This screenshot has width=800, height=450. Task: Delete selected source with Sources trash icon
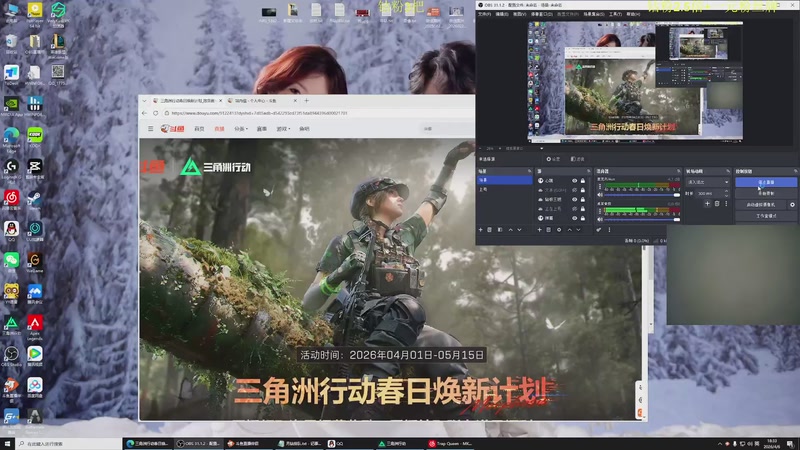pos(549,230)
